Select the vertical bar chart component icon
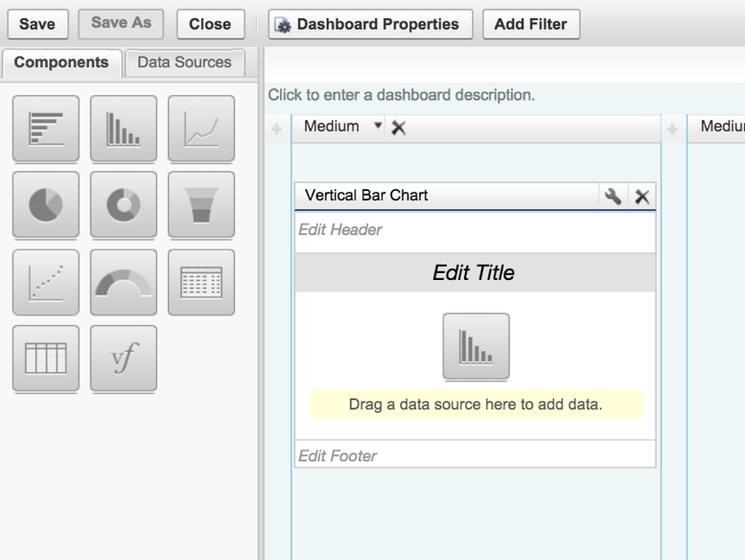745x560 pixels. pos(124,128)
